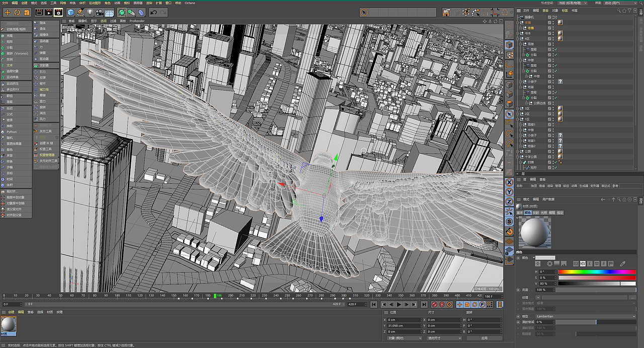Open the Edit Render Settings icon

(x=58, y=12)
